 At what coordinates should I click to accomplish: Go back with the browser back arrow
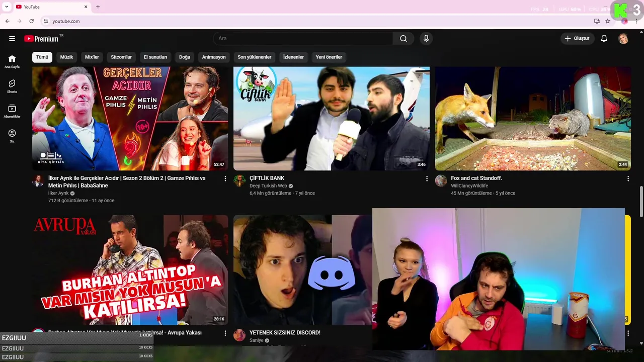pos(7,21)
